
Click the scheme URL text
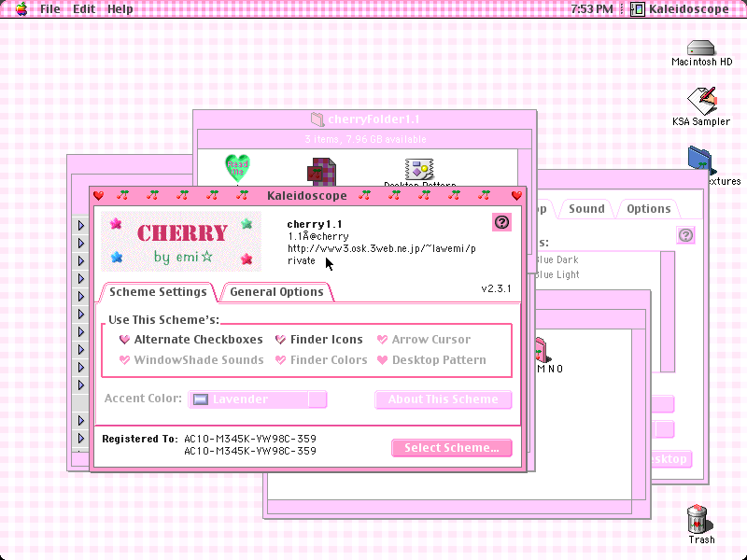tap(382, 254)
